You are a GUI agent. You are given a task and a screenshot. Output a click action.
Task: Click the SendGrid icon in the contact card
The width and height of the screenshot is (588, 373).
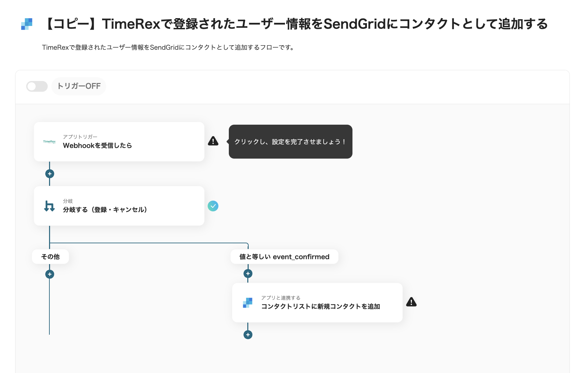pyautogui.click(x=248, y=303)
